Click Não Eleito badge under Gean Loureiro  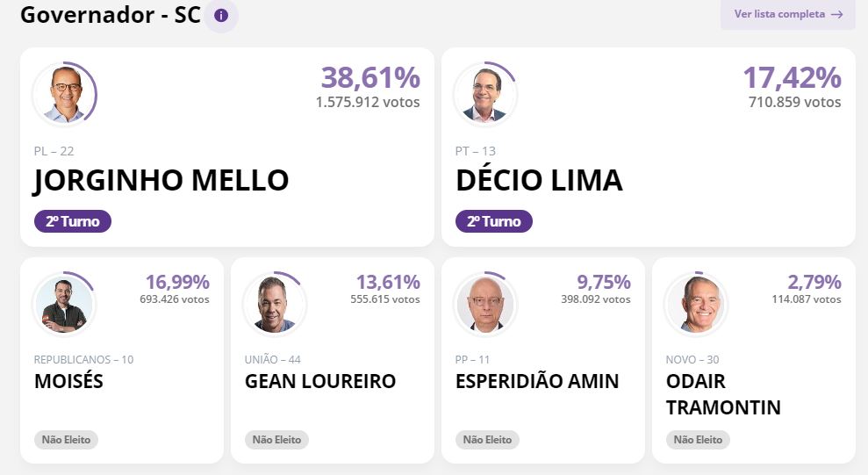(x=276, y=440)
